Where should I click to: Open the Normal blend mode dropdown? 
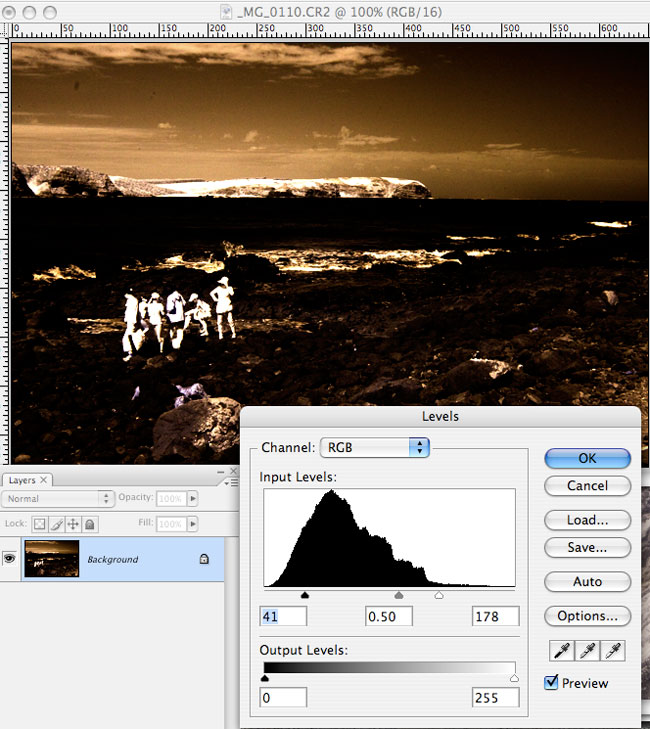pyautogui.click(x=58, y=498)
